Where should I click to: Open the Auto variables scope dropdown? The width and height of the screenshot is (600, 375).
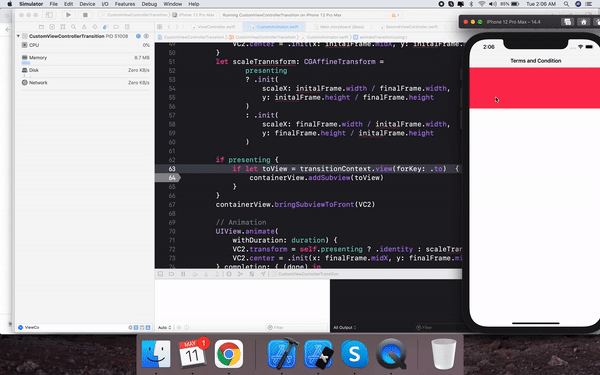click(x=165, y=328)
